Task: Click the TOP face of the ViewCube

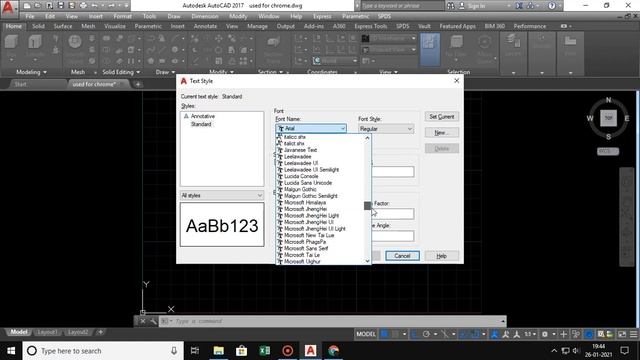Action: tap(608, 118)
